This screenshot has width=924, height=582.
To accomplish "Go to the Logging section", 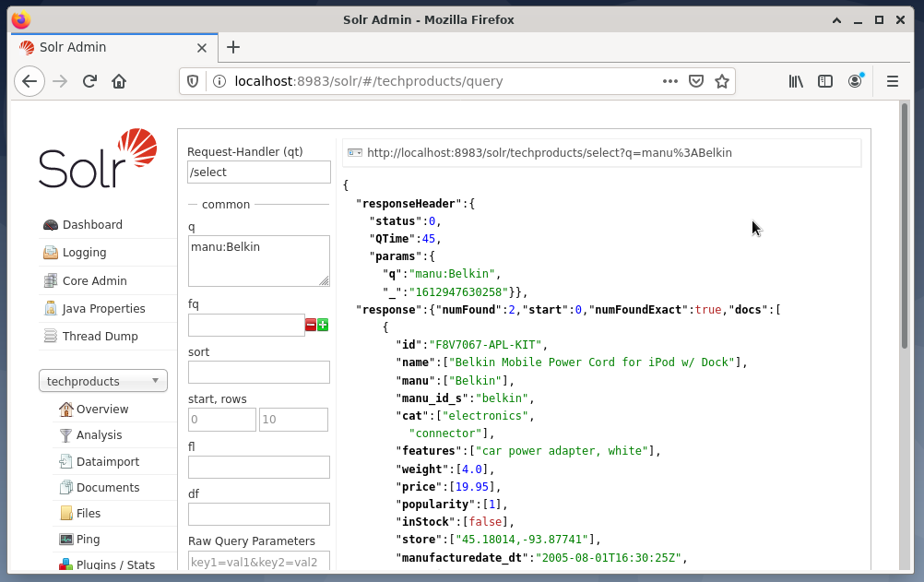I will coord(84,253).
